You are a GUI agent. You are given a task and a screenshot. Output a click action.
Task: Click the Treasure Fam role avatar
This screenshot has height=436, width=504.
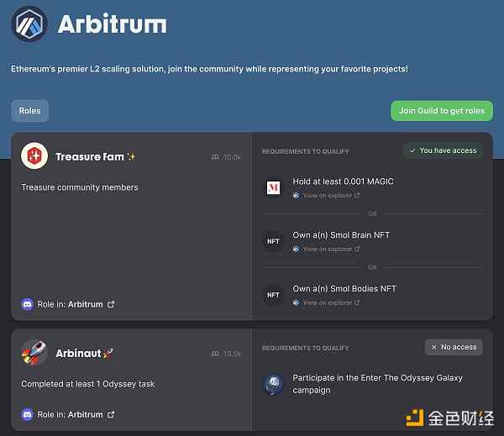[34, 156]
